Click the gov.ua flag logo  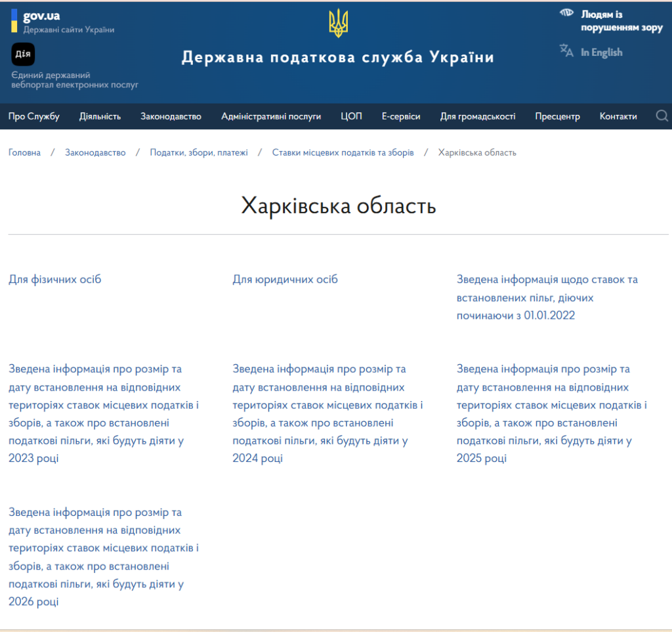pos(14,21)
